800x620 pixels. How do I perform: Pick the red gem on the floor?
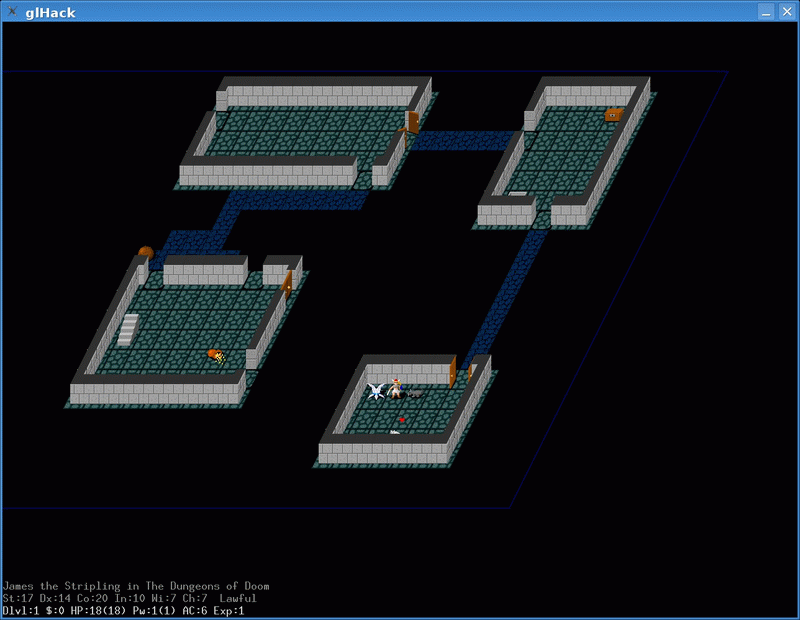click(x=402, y=420)
